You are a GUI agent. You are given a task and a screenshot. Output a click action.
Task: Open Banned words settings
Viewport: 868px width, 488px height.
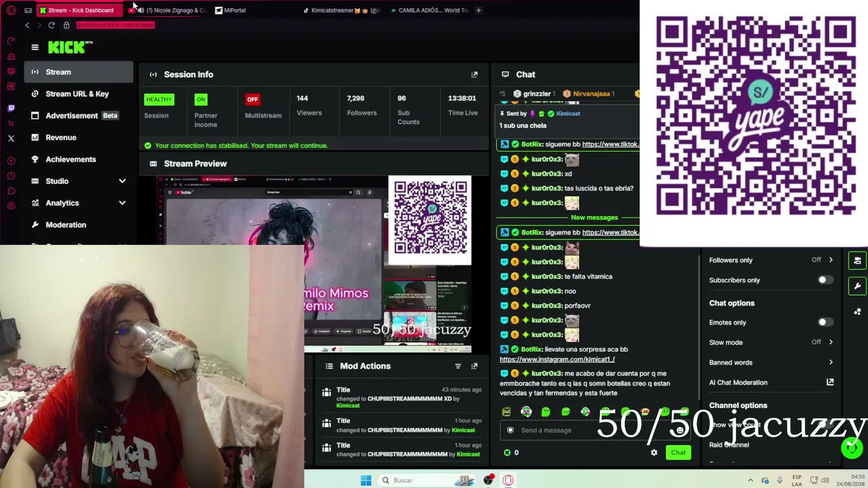click(x=771, y=363)
